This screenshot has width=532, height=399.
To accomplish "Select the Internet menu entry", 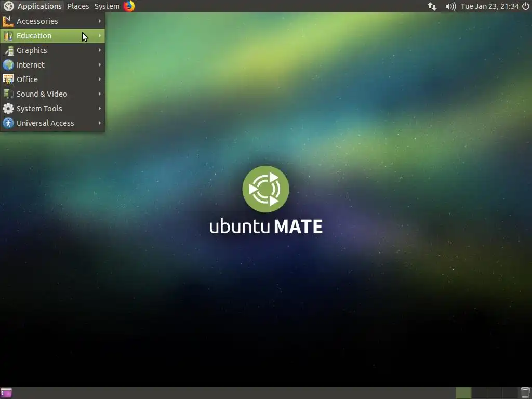I will [52, 65].
